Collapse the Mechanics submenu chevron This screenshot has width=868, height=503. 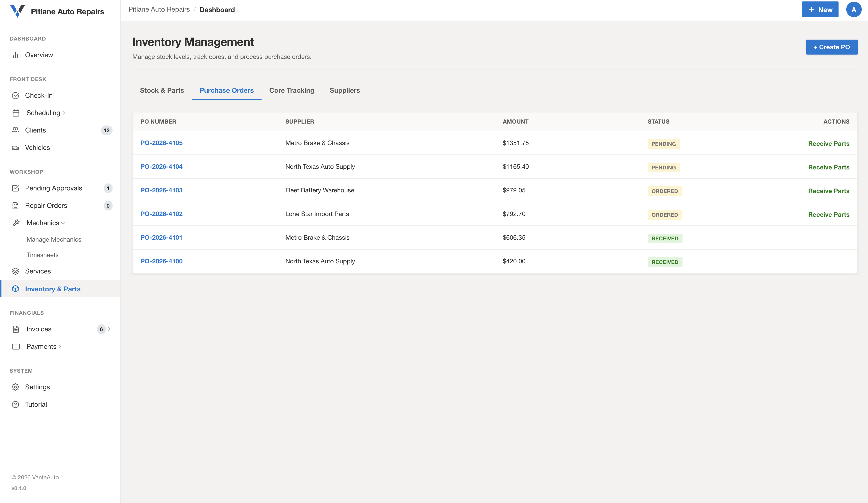63,223
